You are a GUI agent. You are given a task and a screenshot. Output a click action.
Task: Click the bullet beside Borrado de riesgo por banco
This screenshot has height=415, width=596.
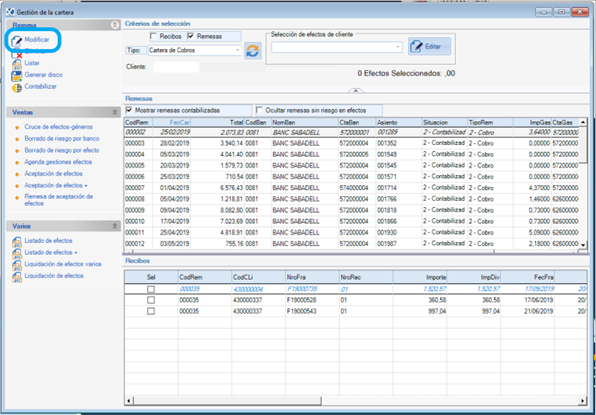pyautogui.click(x=16, y=139)
